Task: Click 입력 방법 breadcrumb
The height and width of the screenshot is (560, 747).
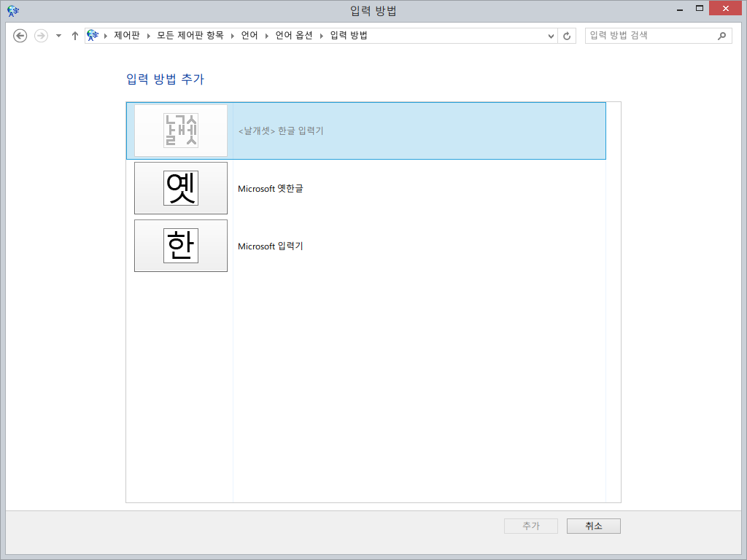Action: (x=349, y=36)
